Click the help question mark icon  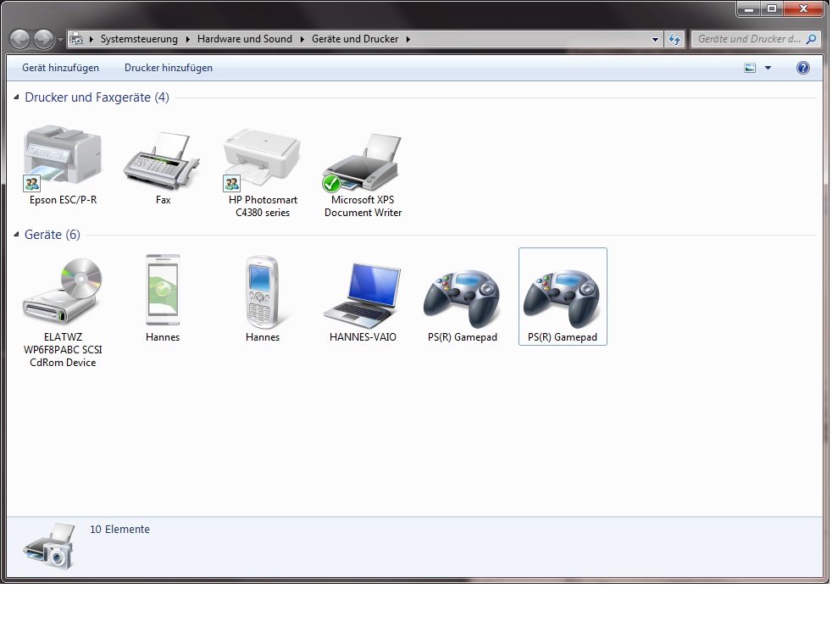(x=803, y=68)
